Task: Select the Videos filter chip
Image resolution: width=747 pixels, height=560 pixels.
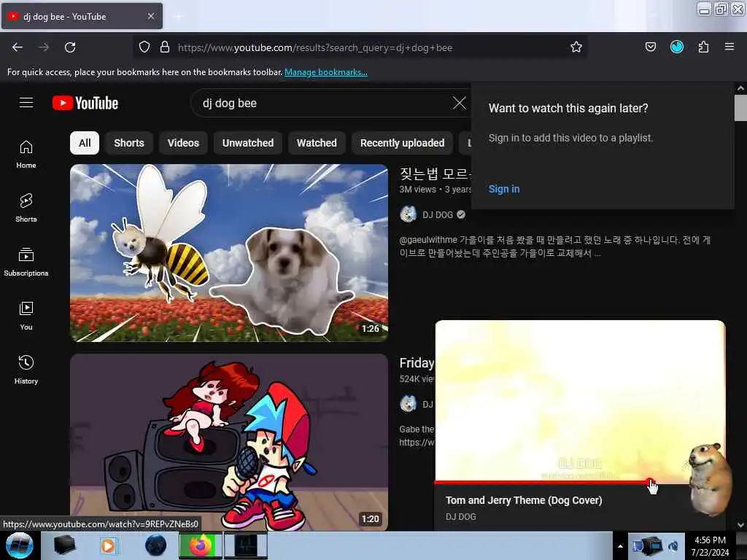Action: click(x=183, y=143)
